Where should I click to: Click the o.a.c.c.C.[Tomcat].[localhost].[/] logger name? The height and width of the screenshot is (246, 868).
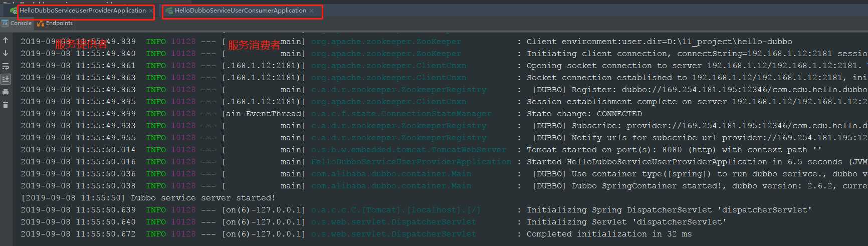395,210
